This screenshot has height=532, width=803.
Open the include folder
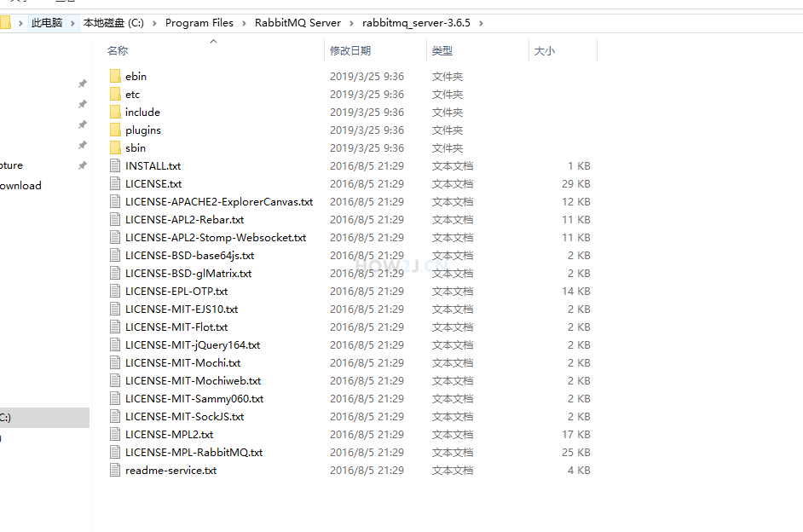(x=142, y=112)
